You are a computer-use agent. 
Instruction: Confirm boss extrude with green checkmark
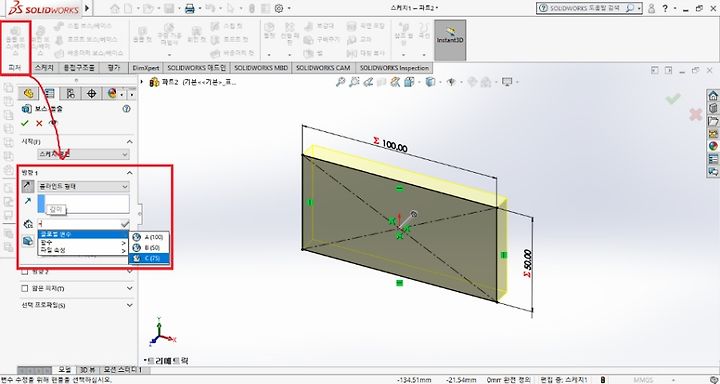[25, 123]
